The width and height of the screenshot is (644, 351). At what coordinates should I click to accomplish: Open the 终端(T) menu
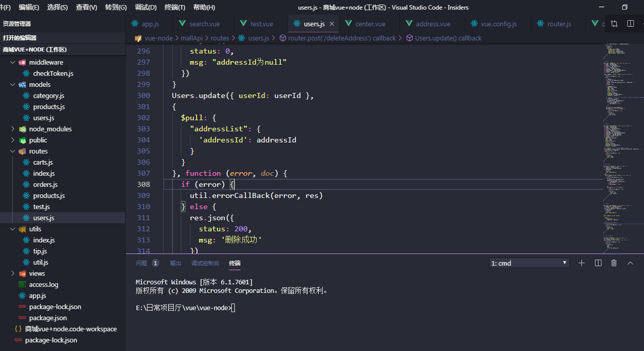175,7
